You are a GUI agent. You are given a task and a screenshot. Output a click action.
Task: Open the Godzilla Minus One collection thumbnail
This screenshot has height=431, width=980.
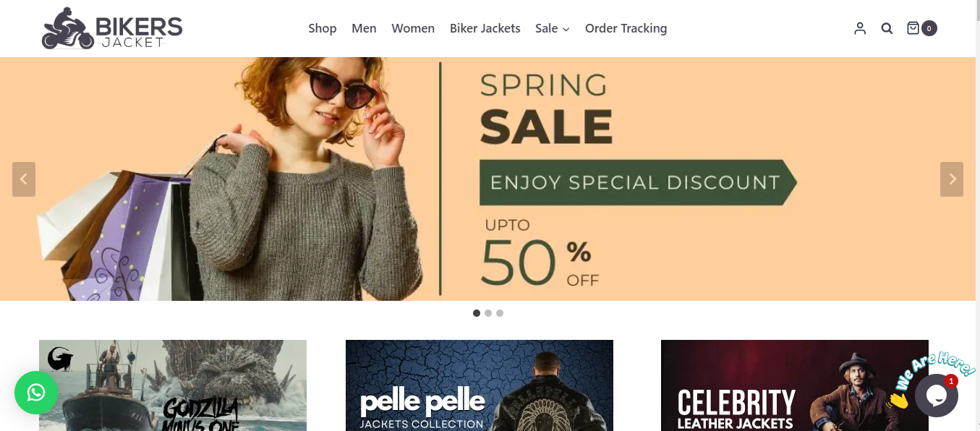(173, 385)
